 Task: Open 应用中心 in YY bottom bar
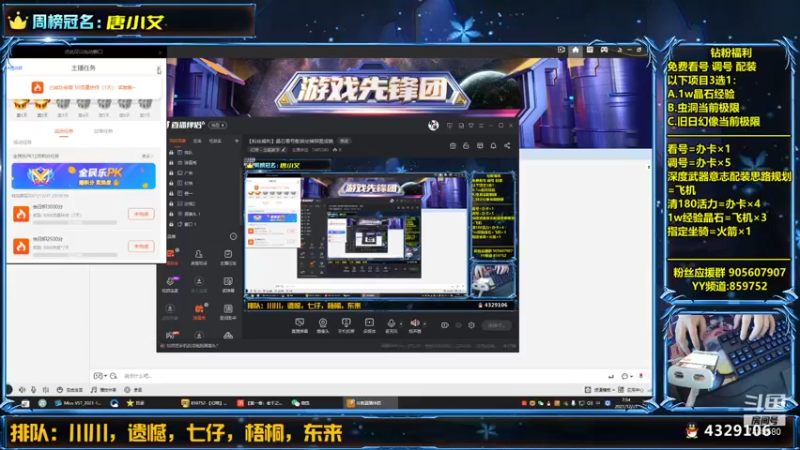click(631, 390)
